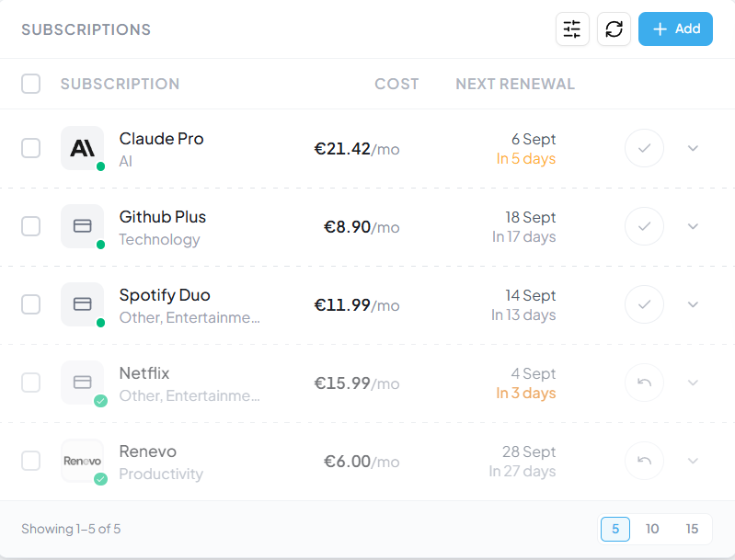Click the €8.90/mo cost value

point(362,227)
